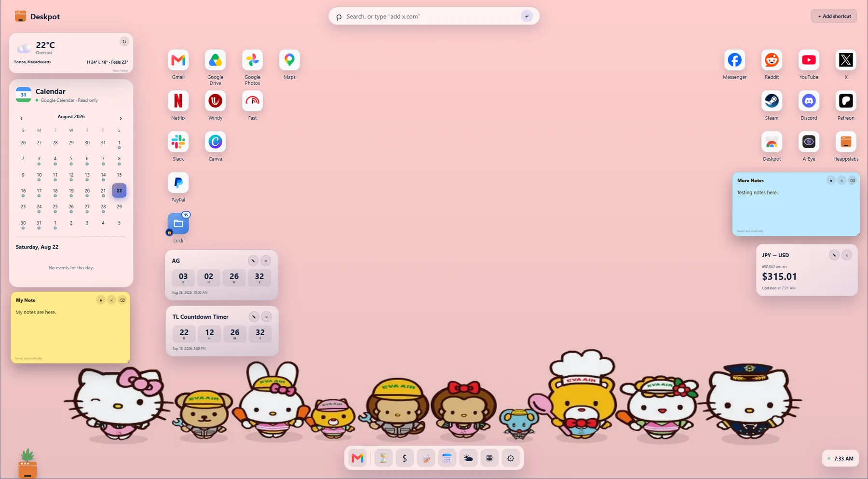Screen dimensions: 868x479
Task: Click the calendar icon in the dock
Action: 447,458
